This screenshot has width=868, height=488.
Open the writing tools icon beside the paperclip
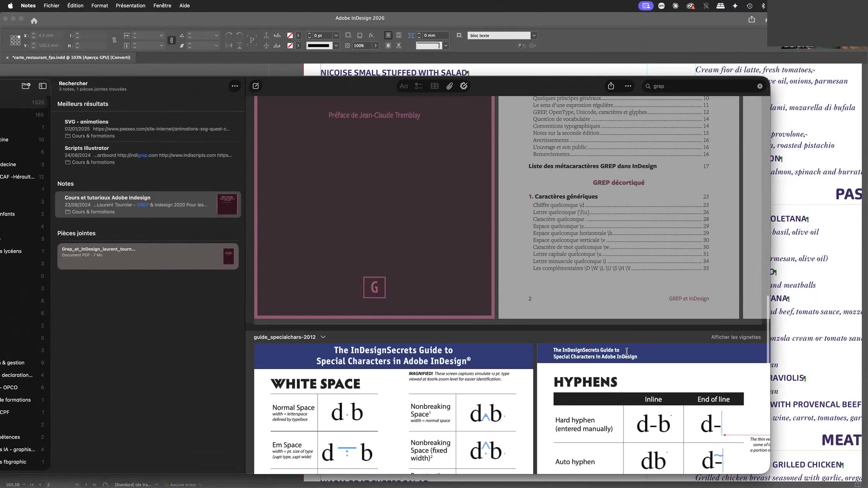point(464,86)
